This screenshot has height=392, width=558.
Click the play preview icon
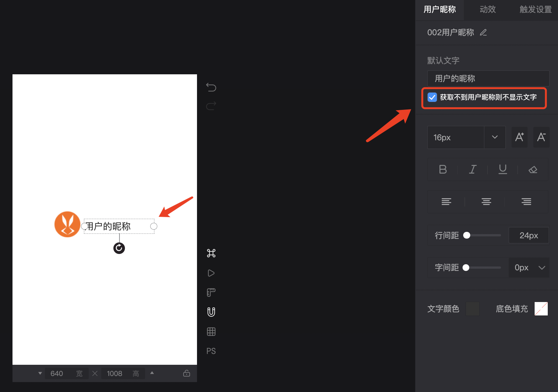[211, 273]
